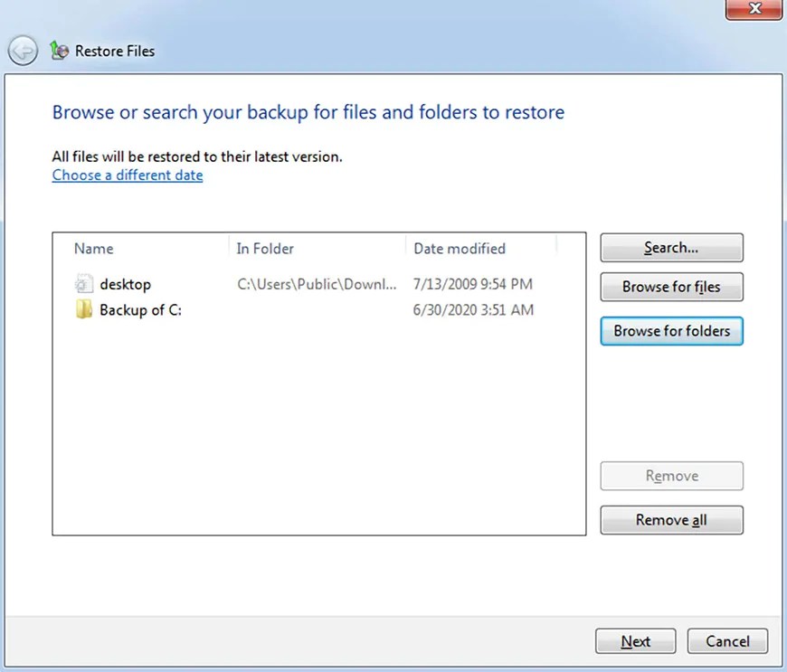Click the Remove all button

pos(671,519)
